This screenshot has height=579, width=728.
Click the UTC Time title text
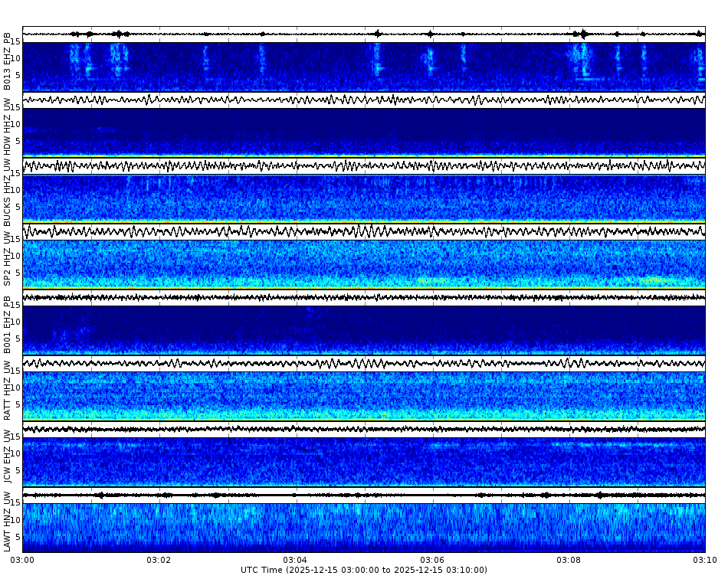363,570
